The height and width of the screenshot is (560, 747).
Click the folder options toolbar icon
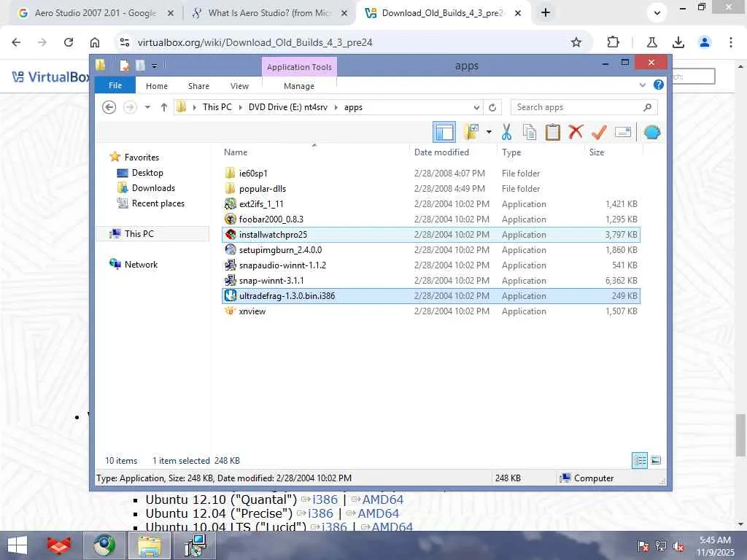point(471,132)
